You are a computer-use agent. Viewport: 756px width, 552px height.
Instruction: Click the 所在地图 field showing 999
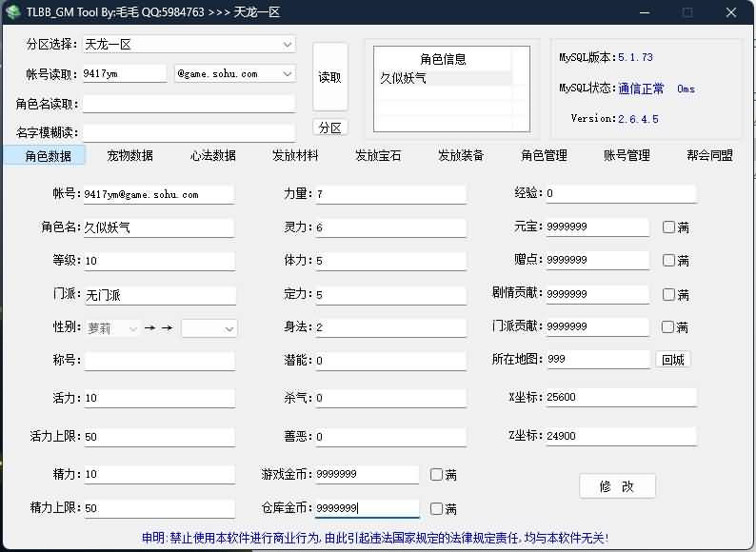tap(598, 360)
